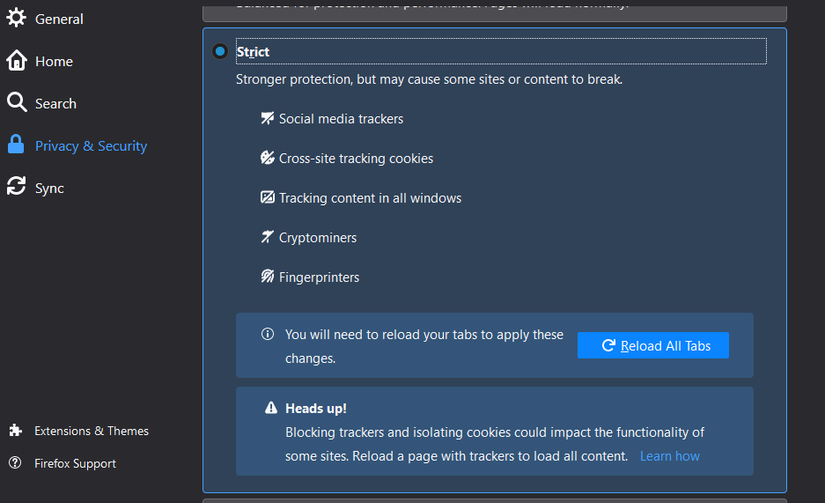Image resolution: width=825 pixels, height=503 pixels.
Task: Click the 'Cryptominers' text
Action: pos(318,238)
